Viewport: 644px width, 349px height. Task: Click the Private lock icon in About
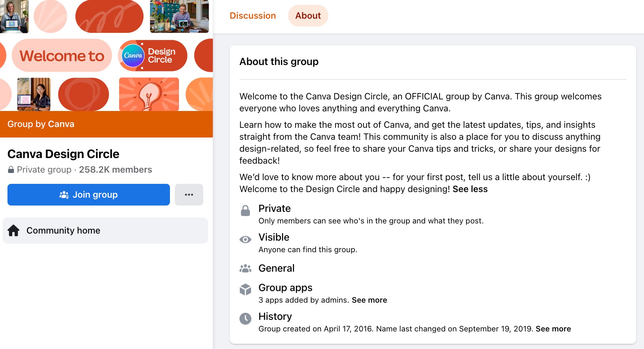click(x=245, y=211)
